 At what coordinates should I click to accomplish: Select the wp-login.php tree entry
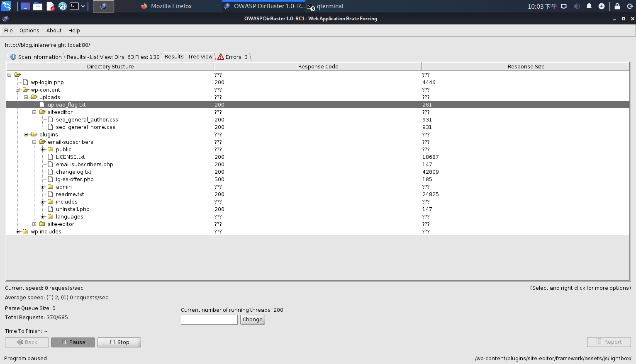click(47, 82)
